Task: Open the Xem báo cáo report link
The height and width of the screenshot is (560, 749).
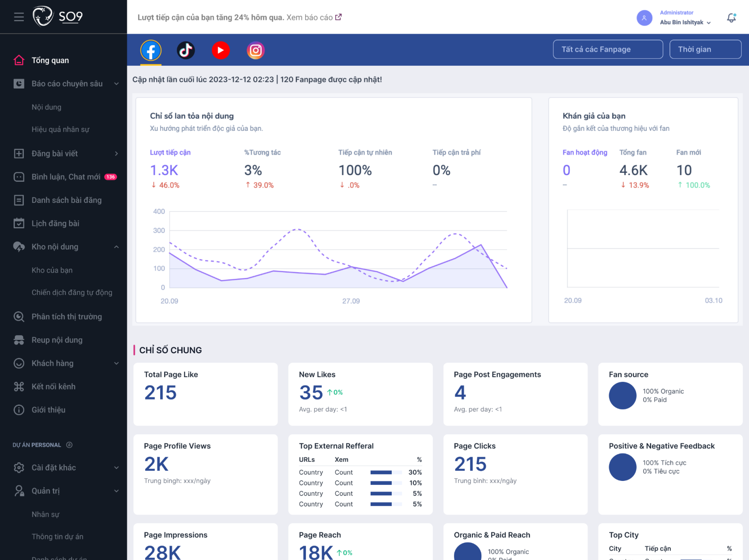Action: (x=314, y=17)
